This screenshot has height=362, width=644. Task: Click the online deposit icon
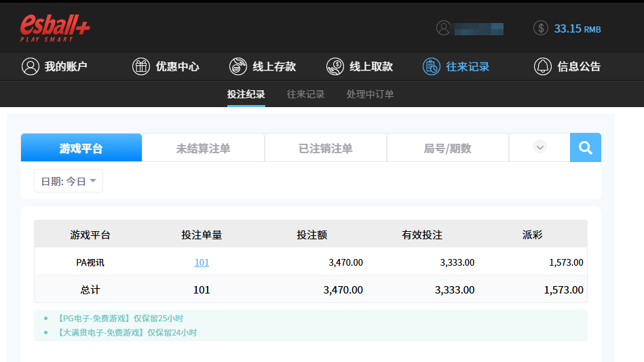pos(238,66)
